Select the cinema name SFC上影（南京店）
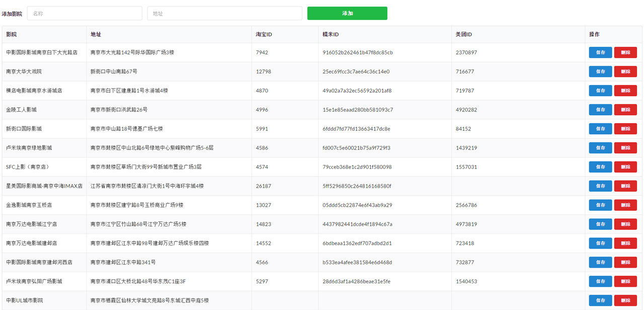644x310 pixels. (x=27, y=167)
